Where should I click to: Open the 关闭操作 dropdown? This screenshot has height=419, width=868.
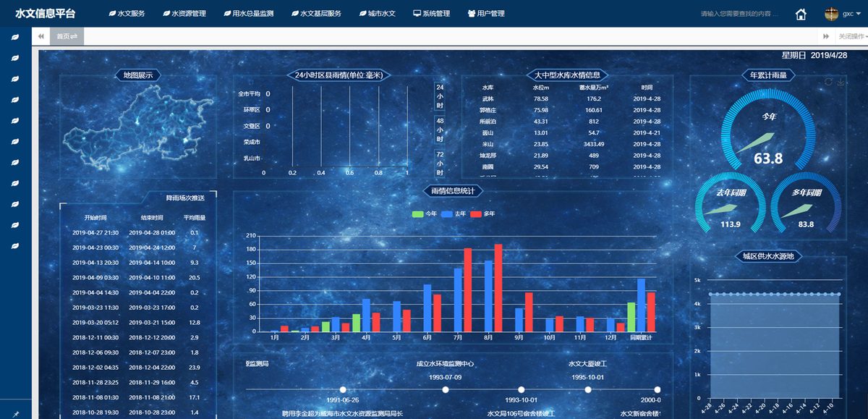point(853,36)
